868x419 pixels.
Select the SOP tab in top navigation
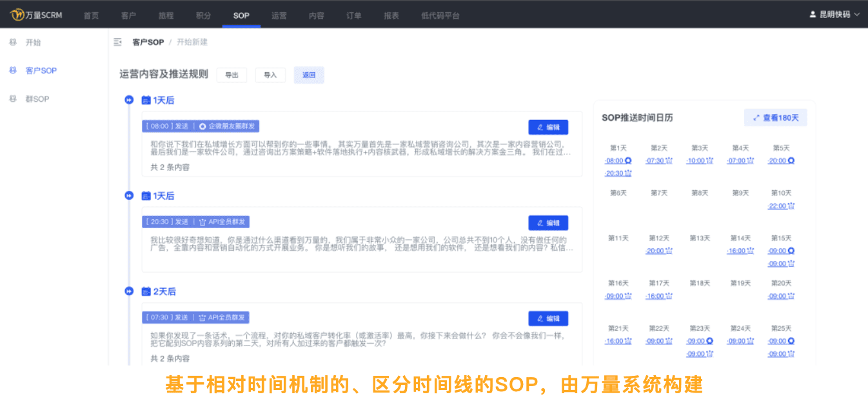241,15
